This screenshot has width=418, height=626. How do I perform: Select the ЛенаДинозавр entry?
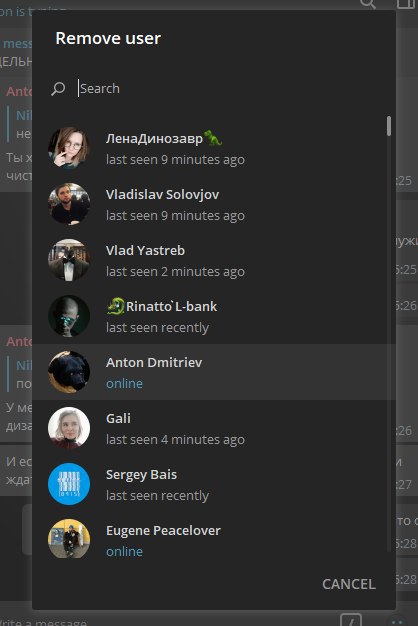click(214, 148)
